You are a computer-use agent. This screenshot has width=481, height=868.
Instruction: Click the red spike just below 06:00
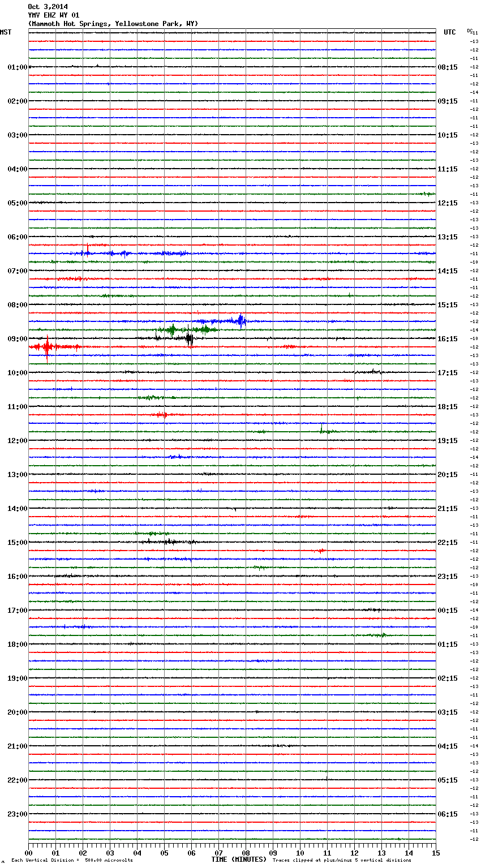tap(87, 247)
